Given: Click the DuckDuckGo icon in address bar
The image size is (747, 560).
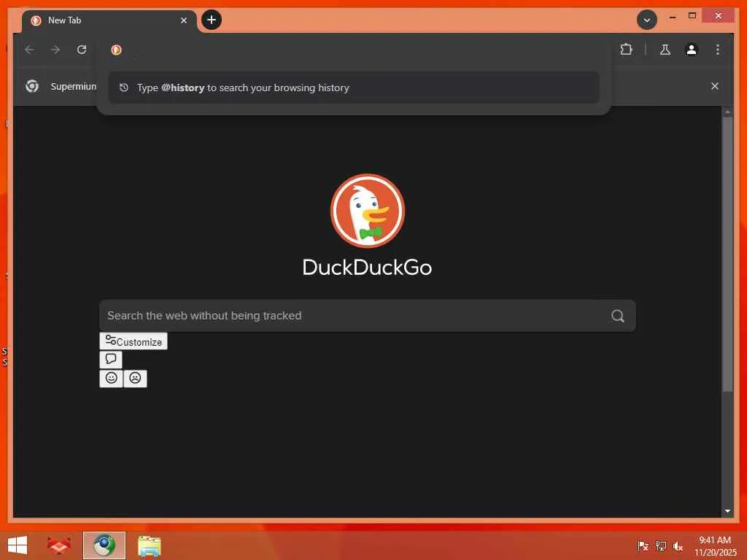Looking at the screenshot, I should click(x=116, y=50).
